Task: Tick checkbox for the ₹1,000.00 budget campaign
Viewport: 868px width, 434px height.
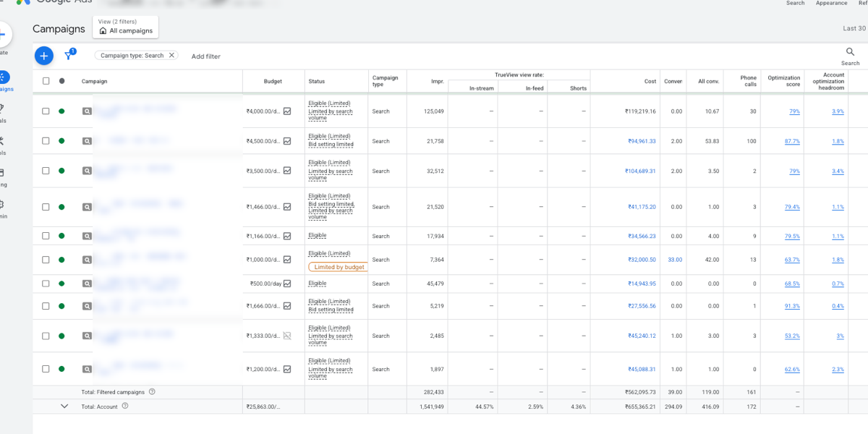Action: click(46, 260)
